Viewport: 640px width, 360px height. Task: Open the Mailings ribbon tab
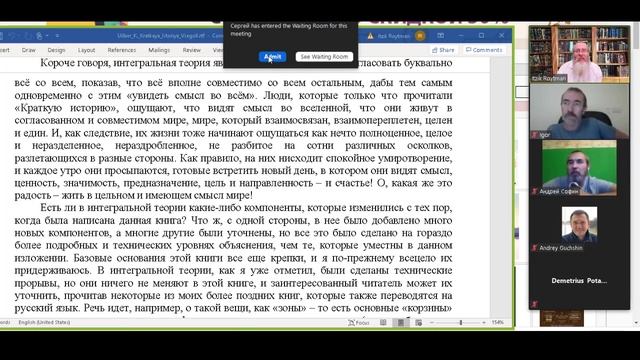pos(159,50)
